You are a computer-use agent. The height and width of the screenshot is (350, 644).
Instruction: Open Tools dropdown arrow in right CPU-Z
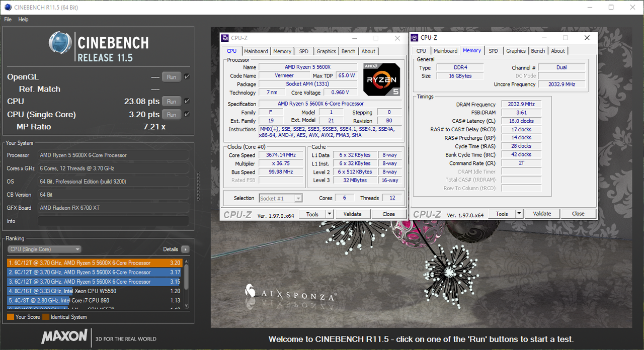point(519,214)
